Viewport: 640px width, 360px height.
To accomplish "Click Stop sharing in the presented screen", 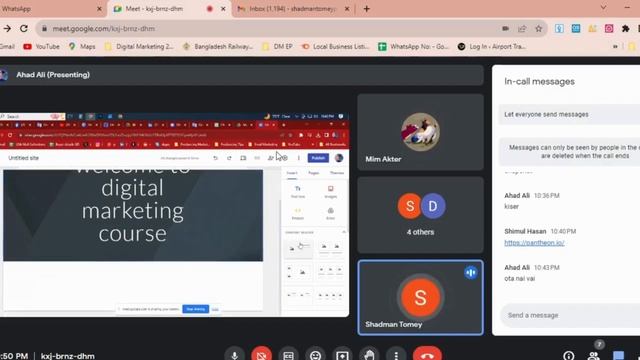I will (196, 309).
